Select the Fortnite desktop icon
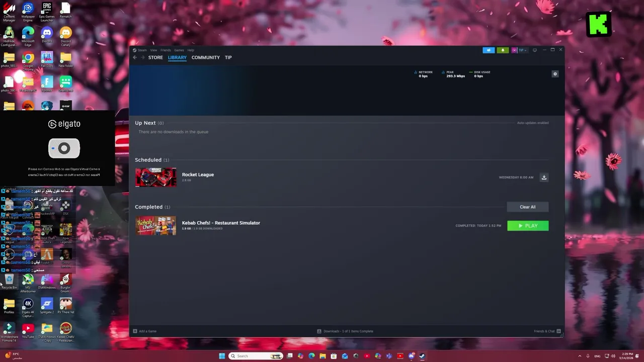This screenshot has width=644, height=362. click(47, 84)
